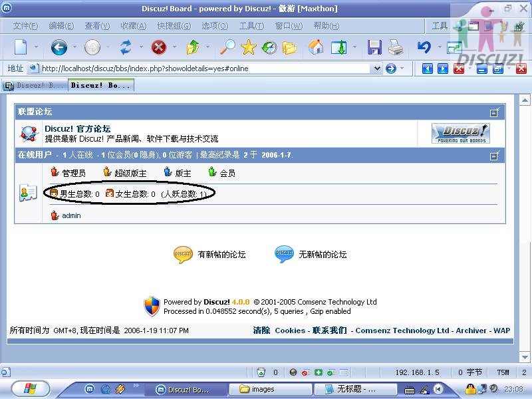Open the Archiver link in footer

(x=471, y=331)
